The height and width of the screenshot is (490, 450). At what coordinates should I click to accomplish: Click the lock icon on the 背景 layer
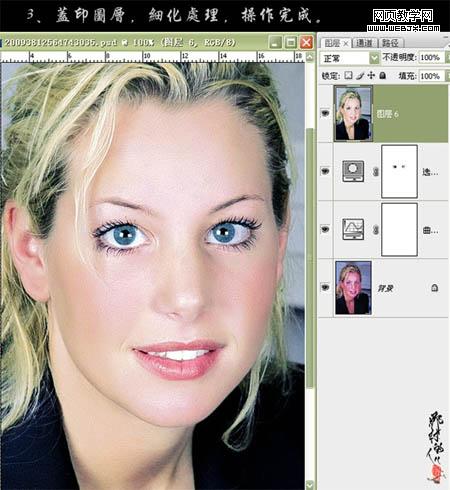(434, 287)
